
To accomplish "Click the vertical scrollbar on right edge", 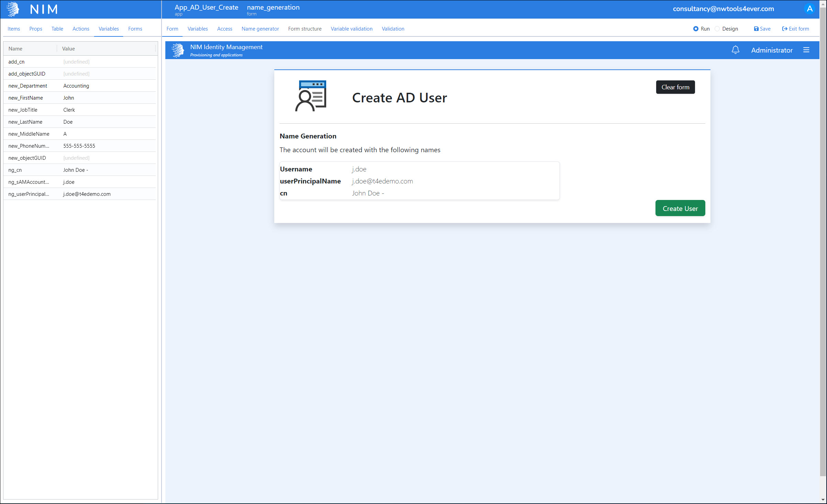I will tap(823, 240).
